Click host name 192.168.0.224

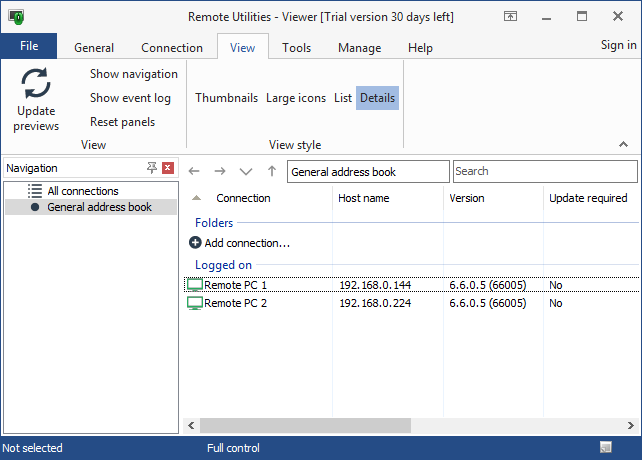tap(375, 303)
